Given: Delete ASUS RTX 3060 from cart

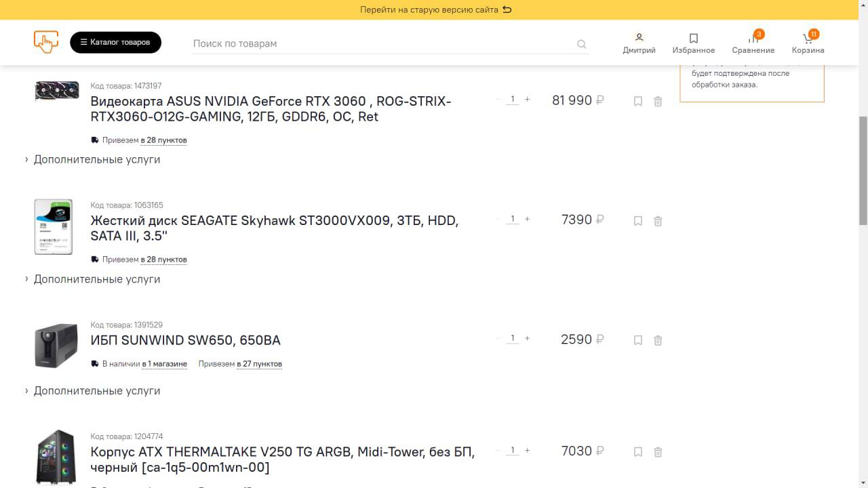Looking at the screenshot, I should coord(658,101).
